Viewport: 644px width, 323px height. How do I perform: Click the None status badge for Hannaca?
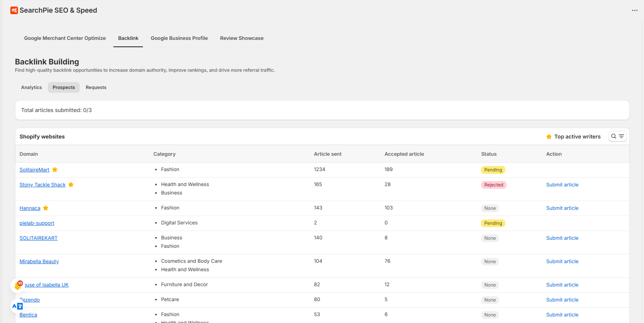490,208
